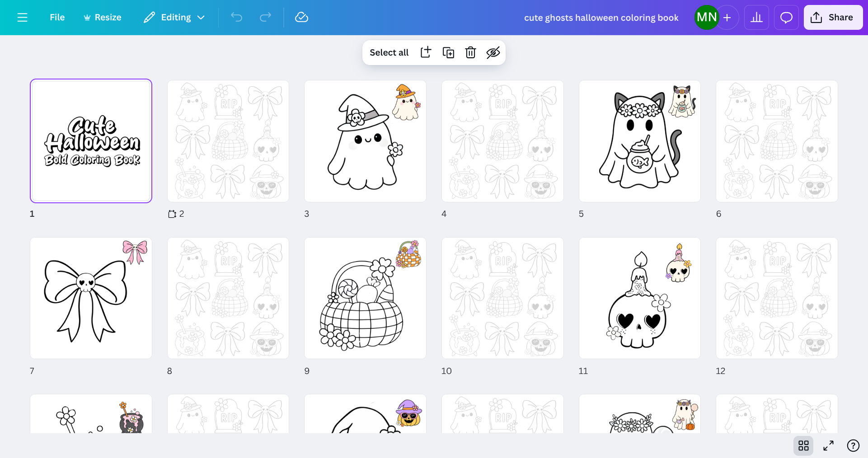Click the notes icon beside page 2
Image resolution: width=868 pixels, height=458 pixels.
pos(172,214)
